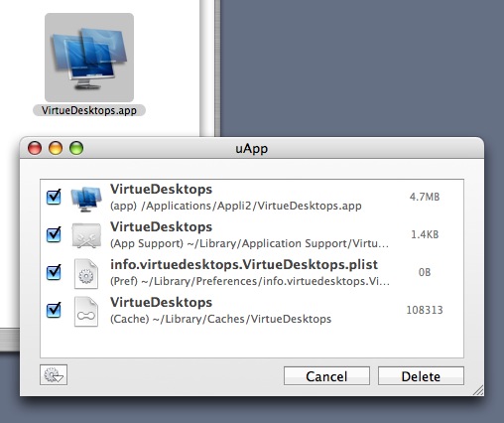
Task: Uncheck the plist preference file checkbox
Action: pos(54,272)
